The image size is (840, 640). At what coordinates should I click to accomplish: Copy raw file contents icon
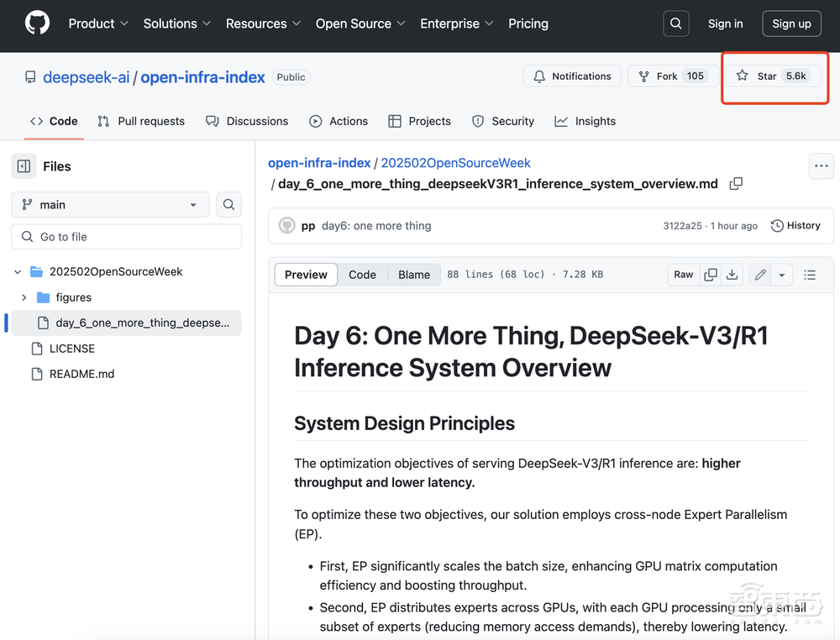(x=711, y=275)
